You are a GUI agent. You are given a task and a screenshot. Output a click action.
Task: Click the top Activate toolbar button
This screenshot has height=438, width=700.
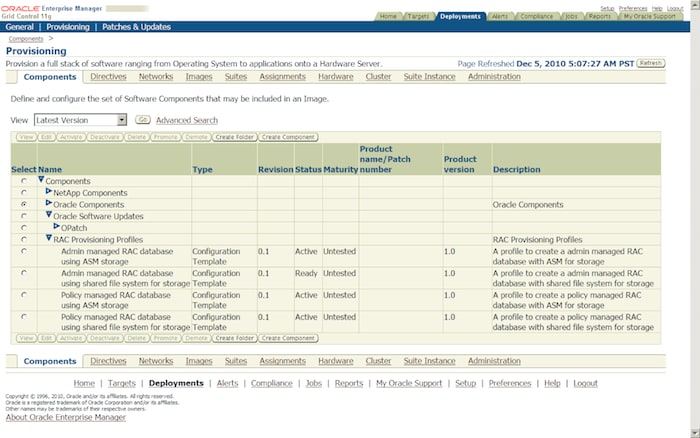click(x=71, y=137)
